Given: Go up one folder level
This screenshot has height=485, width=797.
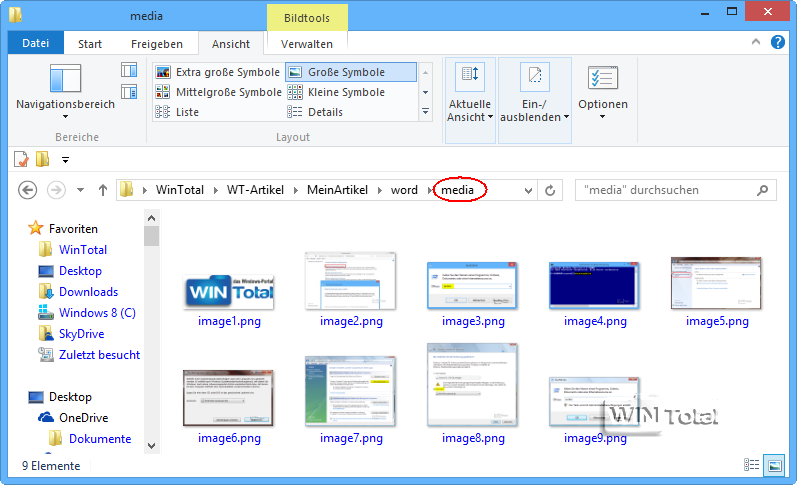Looking at the screenshot, I should 103,190.
